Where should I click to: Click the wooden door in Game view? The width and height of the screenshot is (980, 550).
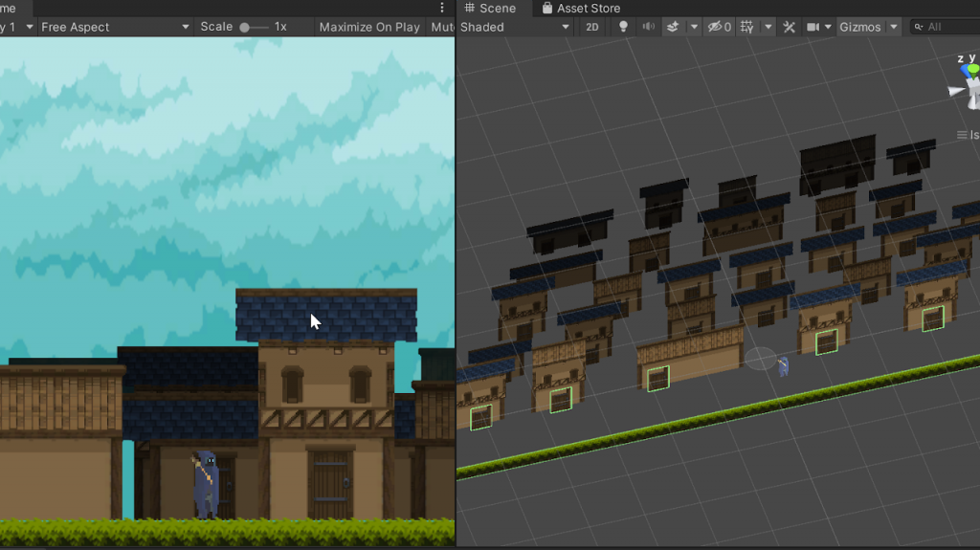pyautogui.click(x=330, y=484)
